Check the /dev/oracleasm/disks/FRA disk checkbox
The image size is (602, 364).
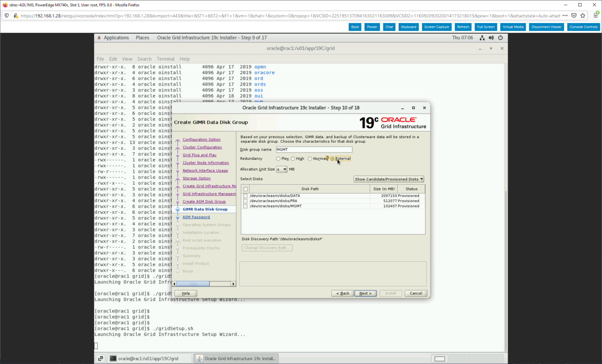point(245,201)
